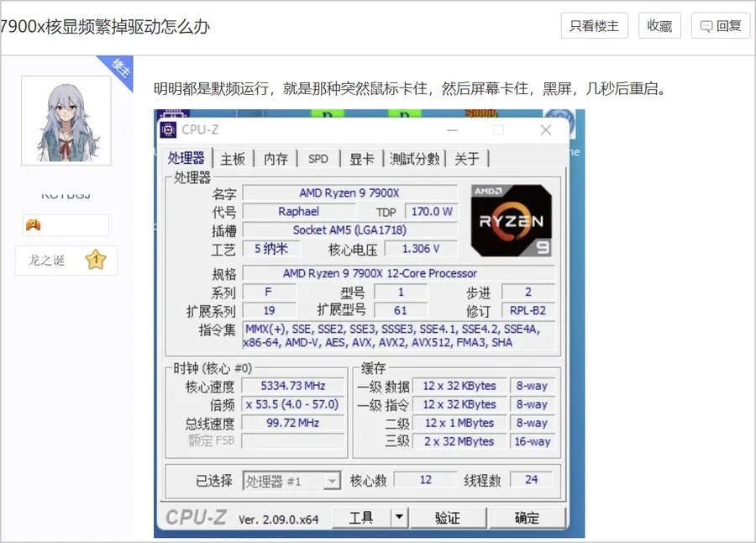Click the 确定 button in CPU-Z
The height and width of the screenshot is (543, 756).
(527, 517)
